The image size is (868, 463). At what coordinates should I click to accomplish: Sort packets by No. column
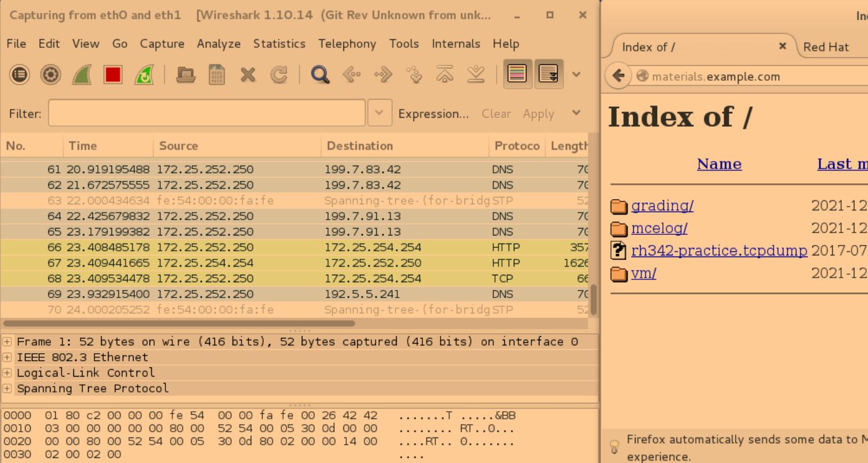pyautogui.click(x=32, y=146)
